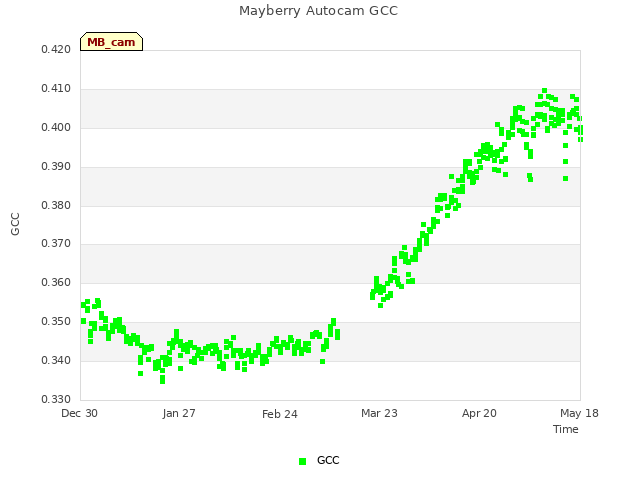Image resolution: width=640 pixels, height=480 pixels.
Task: Click the 0.350 y-axis value
Action: [56, 322]
